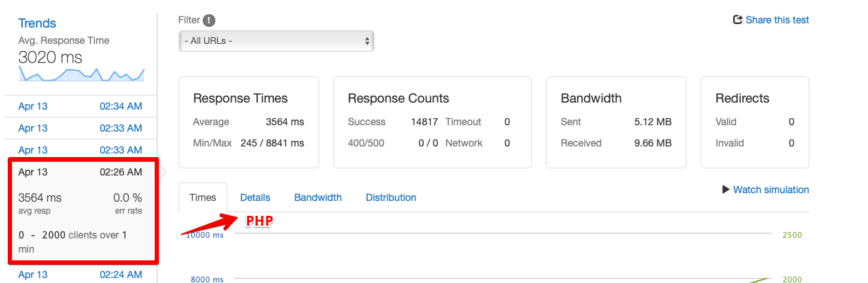Click the Redirects summary card
Image resolution: width=868 pixels, height=283 pixels.
point(754,122)
